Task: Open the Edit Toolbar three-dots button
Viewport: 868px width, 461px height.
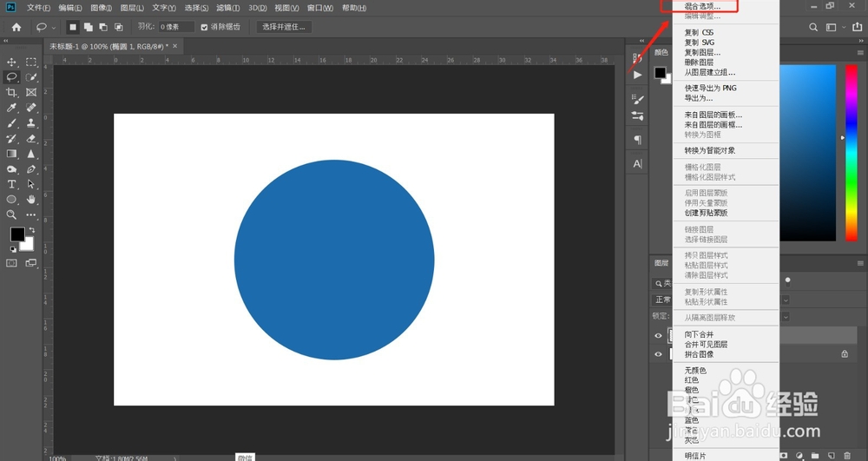Action: click(31, 214)
